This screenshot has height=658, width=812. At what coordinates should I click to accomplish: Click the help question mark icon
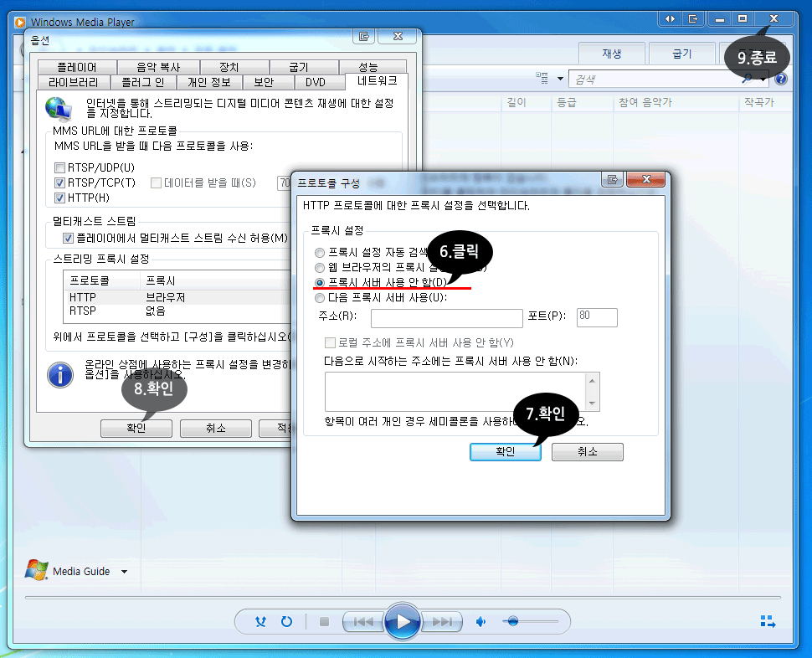click(x=781, y=79)
